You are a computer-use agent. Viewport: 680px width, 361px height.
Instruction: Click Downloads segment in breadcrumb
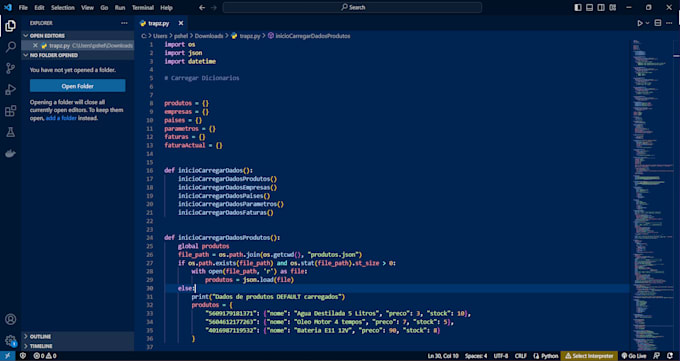(209, 36)
